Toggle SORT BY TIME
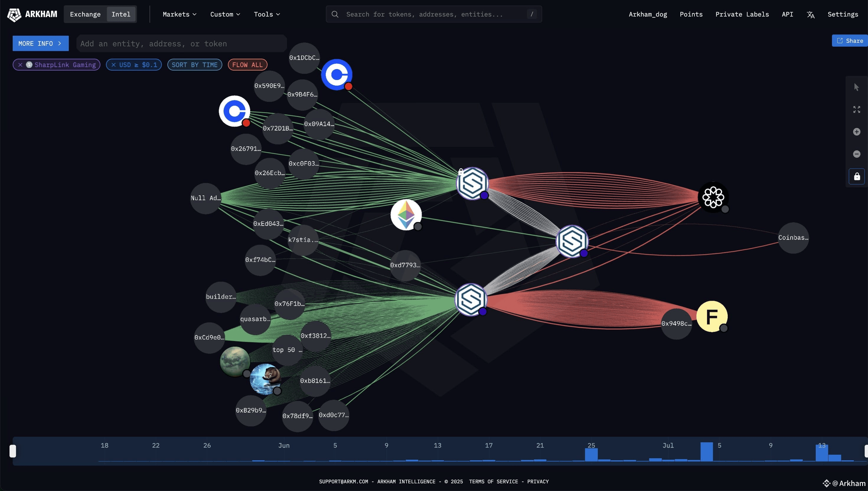Viewport: 868px width, 491px height. click(x=195, y=65)
